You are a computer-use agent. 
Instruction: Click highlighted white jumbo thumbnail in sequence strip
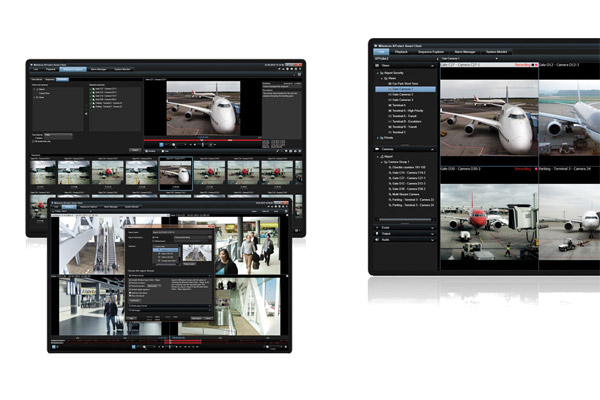[x=175, y=173]
